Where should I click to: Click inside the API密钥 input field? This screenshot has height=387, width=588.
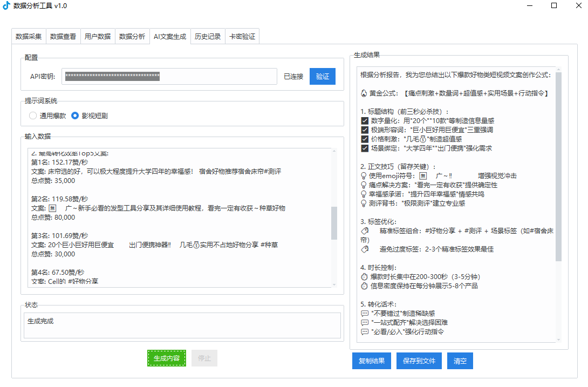[169, 77]
